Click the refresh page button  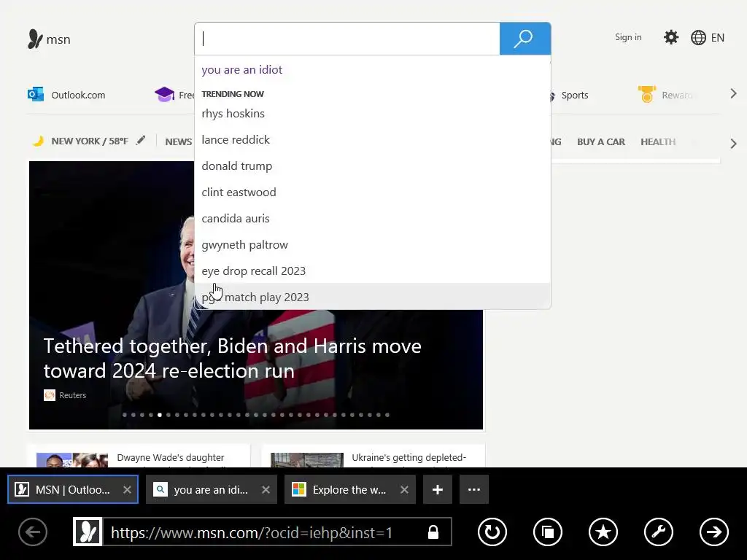(492, 532)
